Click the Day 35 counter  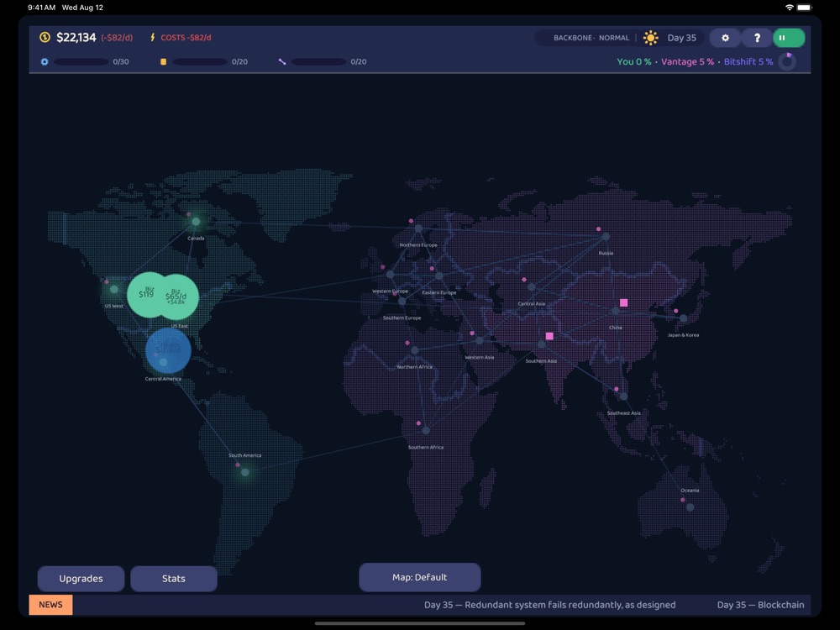point(682,38)
